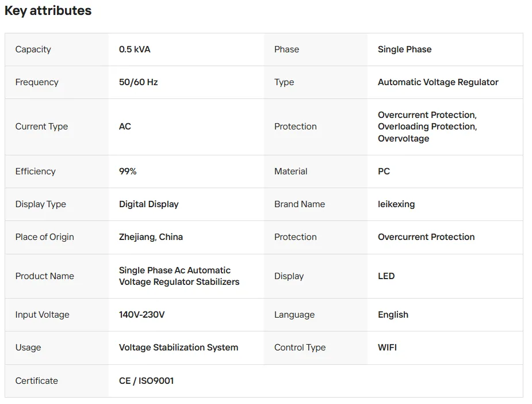The image size is (532, 404).
Task: Click "Zhejiang, China" place of origin
Action: [x=151, y=237]
